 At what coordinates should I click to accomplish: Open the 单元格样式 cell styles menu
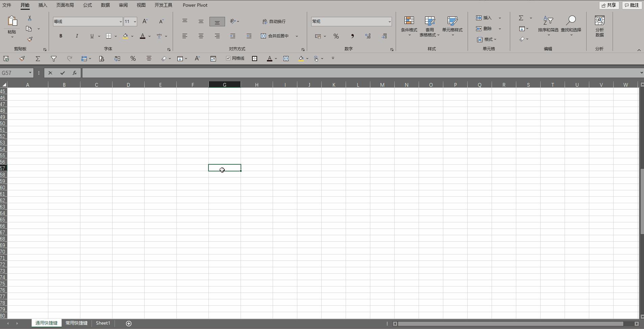pos(452,26)
